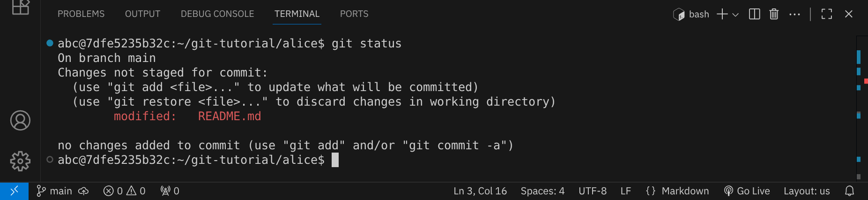Change language mode from Markdown
The height and width of the screenshot is (200, 868).
(677, 191)
